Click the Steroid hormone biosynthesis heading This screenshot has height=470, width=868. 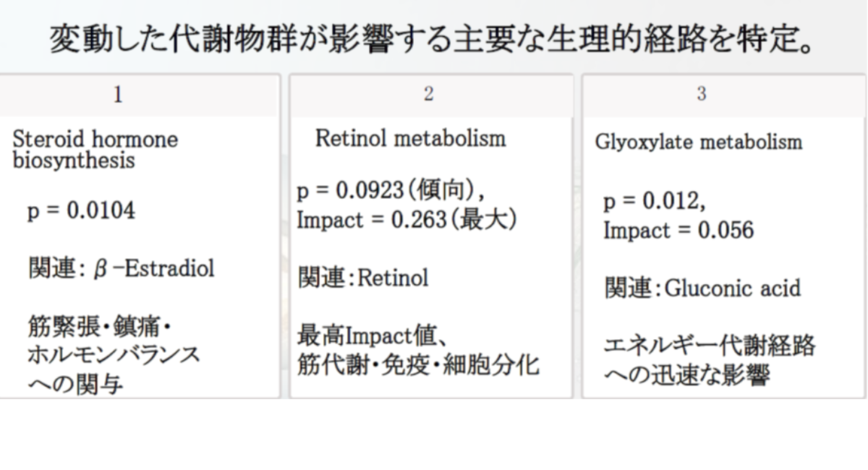(x=95, y=149)
